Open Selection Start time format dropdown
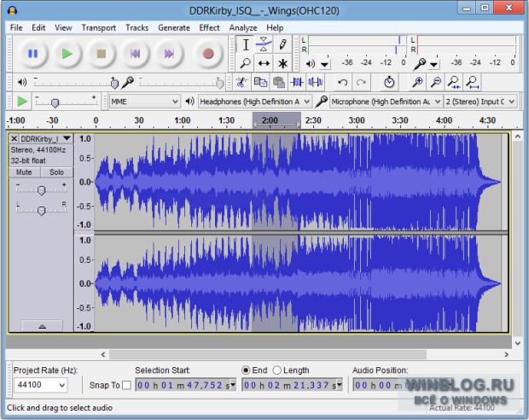Image resolution: width=529 pixels, height=420 pixels. [233, 385]
